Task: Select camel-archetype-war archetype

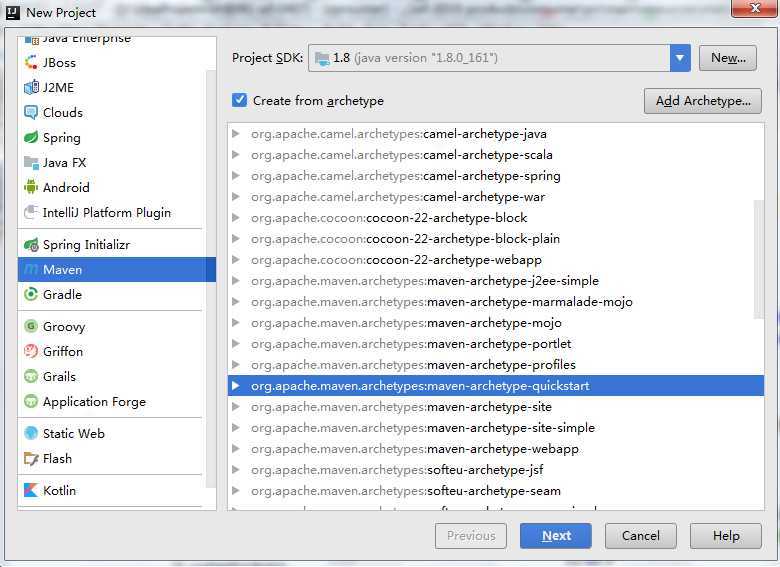Action: pos(496,197)
